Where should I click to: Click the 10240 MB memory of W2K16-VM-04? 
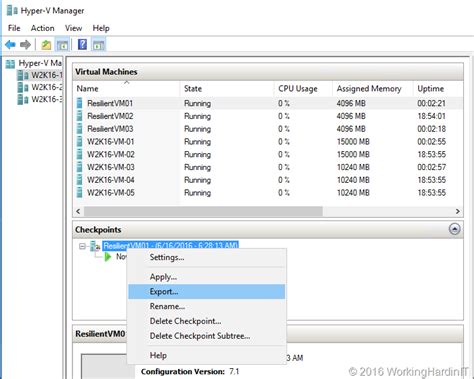pyautogui.click(x=353, y=180)
